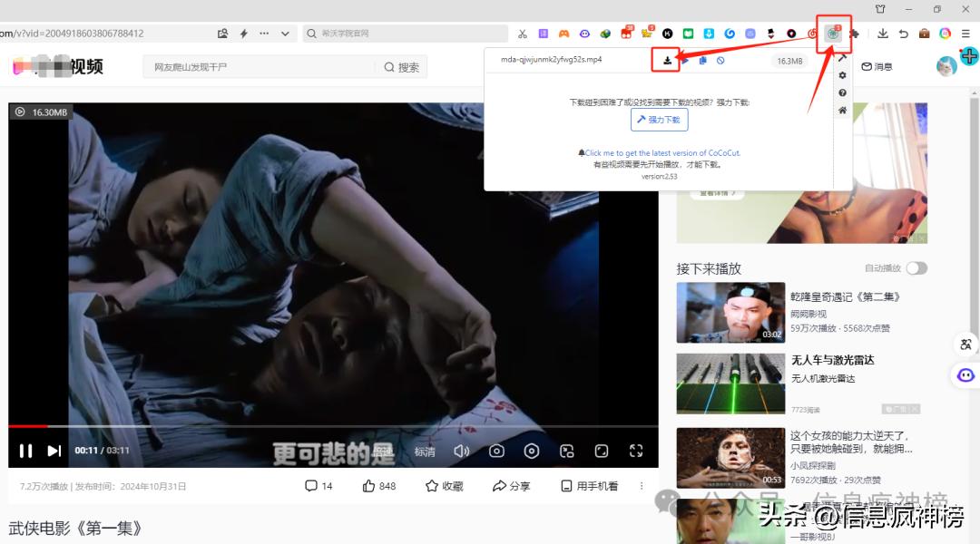Expand the address bar dropdown chevron
The image size is (980, 544).
tap(285, 34)
